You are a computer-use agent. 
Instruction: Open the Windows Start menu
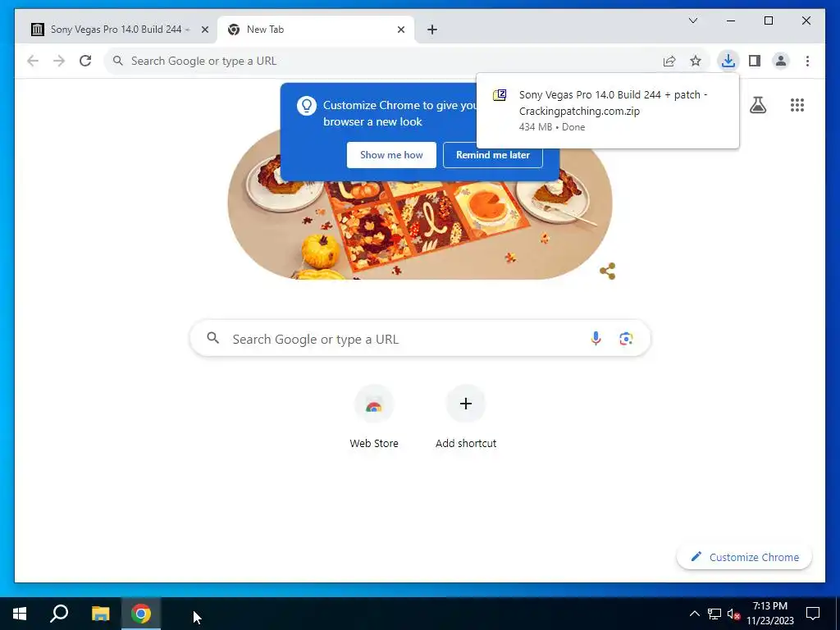pos(20,614)
